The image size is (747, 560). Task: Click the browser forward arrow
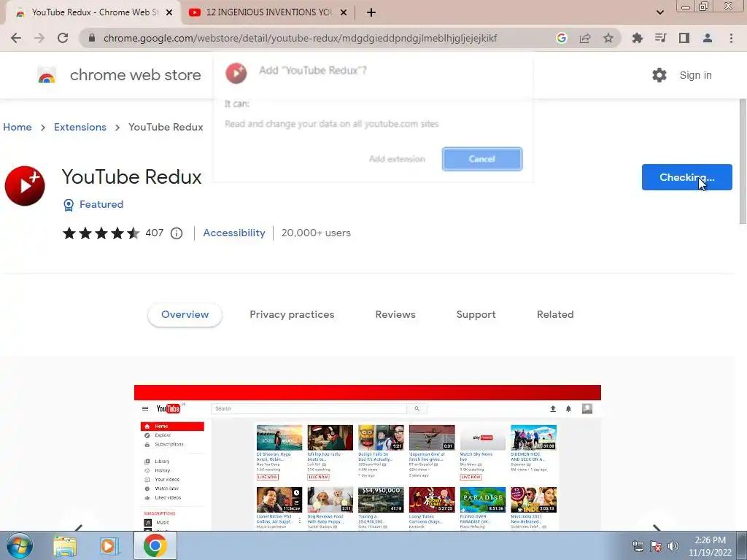[x=39, y=38]
